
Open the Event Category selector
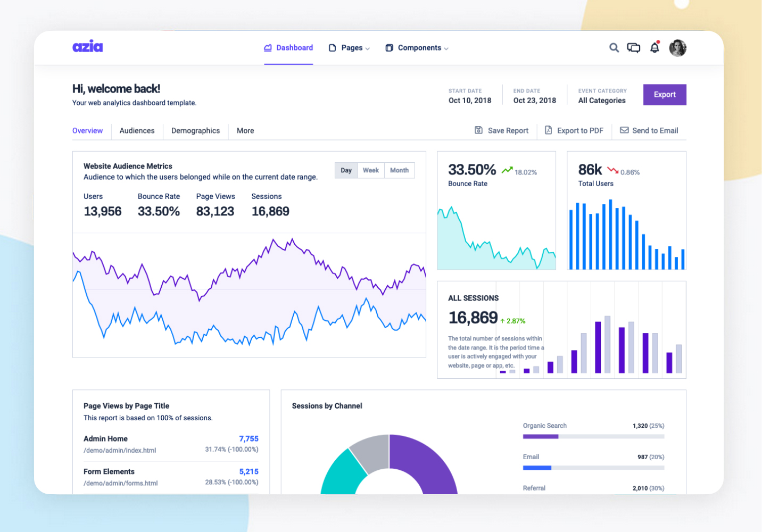[x=603, y=96]
